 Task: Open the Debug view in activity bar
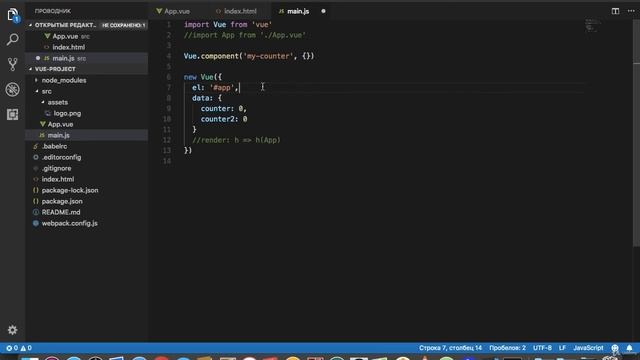click(x=13, y=89)
